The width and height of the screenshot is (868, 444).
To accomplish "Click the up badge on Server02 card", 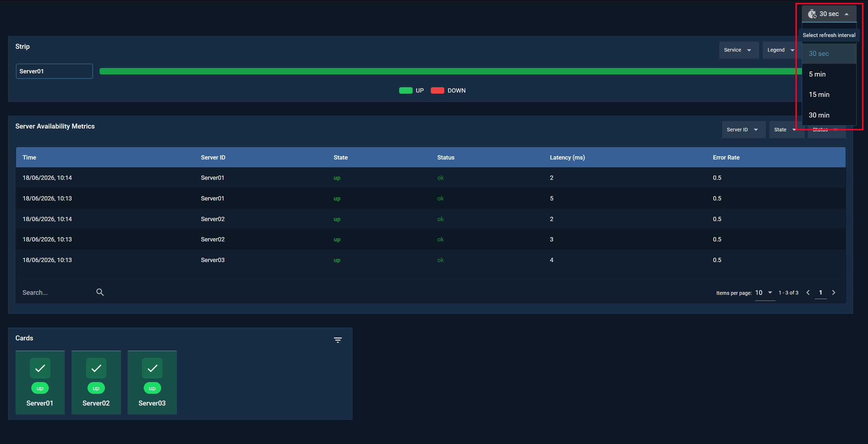I will [x=96, y=388].
